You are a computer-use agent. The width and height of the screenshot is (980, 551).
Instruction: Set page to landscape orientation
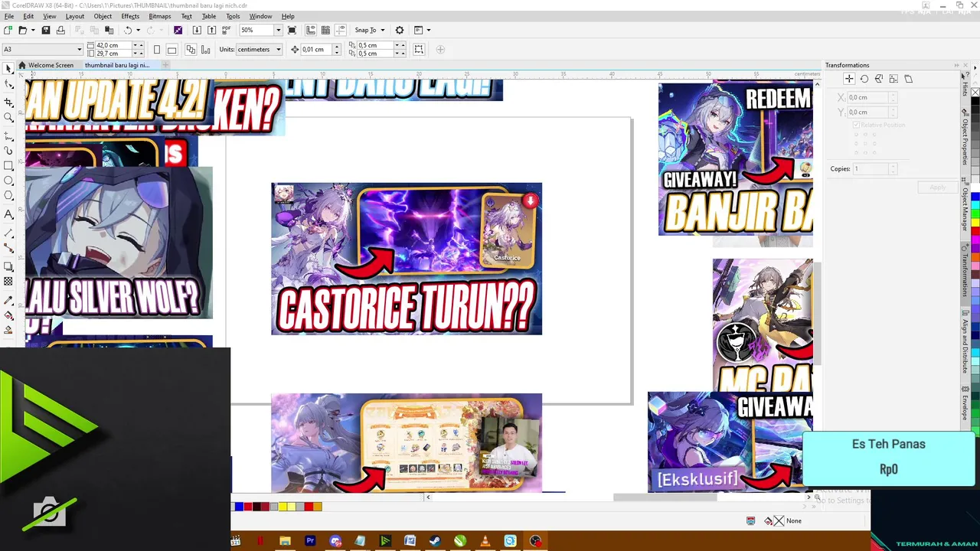point(172,50)
